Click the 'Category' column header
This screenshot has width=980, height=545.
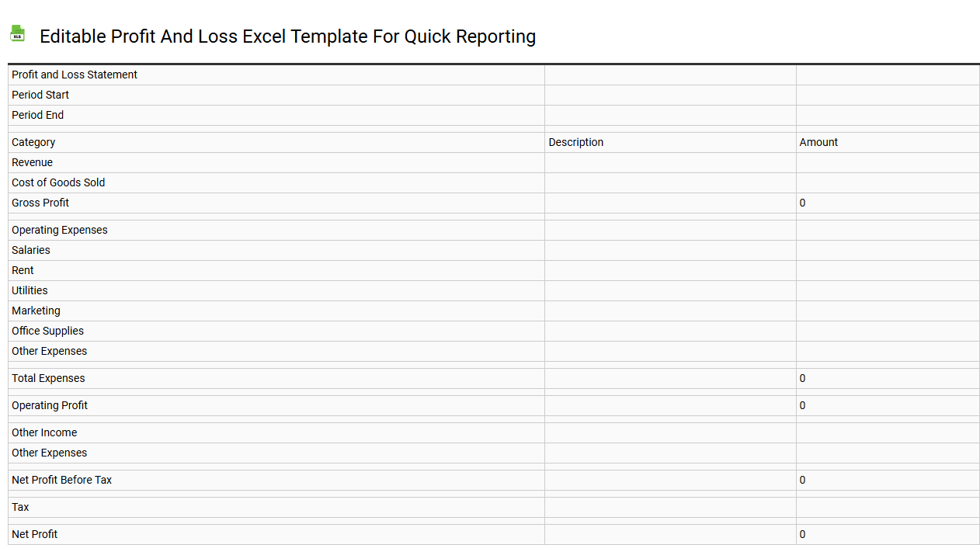point(33,142)
